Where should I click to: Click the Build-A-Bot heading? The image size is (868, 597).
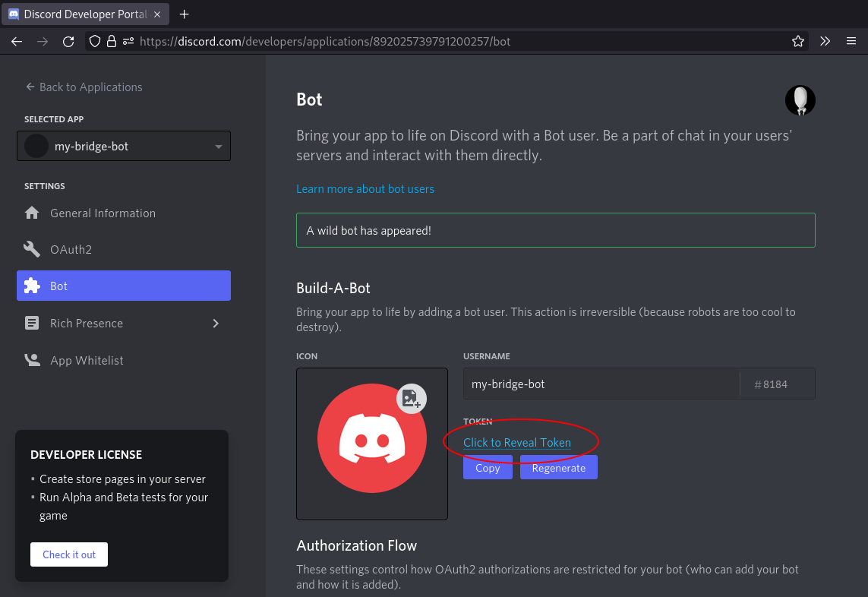pyautogui.click(x=333, y=288)
